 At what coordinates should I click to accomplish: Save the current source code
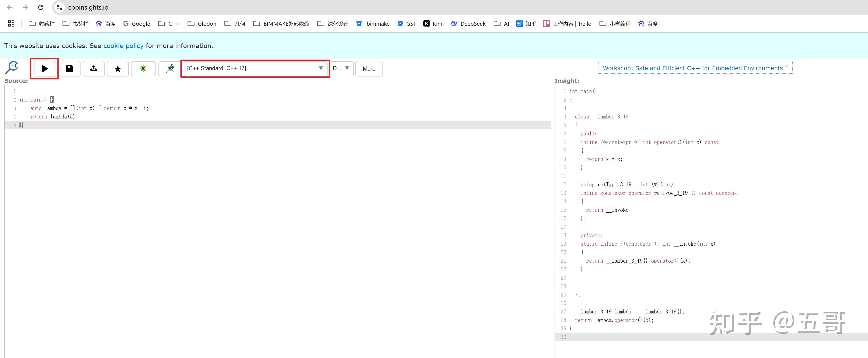coord(70,68)
